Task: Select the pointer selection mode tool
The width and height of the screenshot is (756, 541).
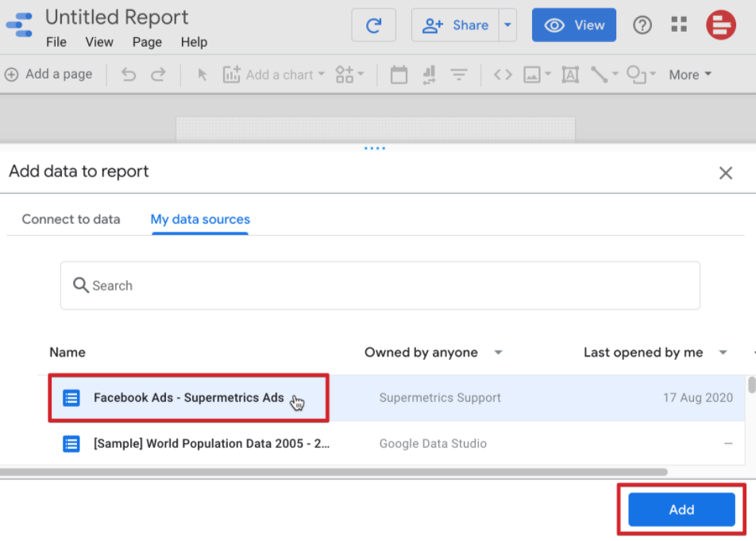Action: click(x=202, y=75)
